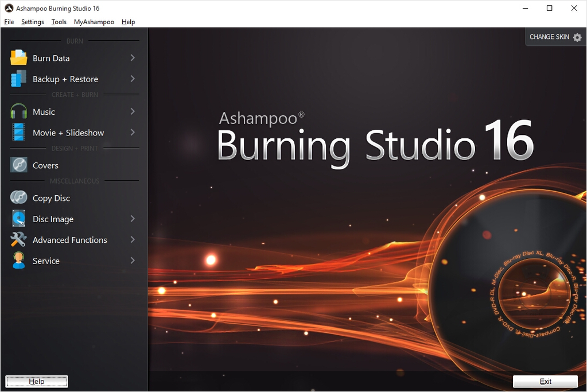Click the Exit button

point(546,382)
